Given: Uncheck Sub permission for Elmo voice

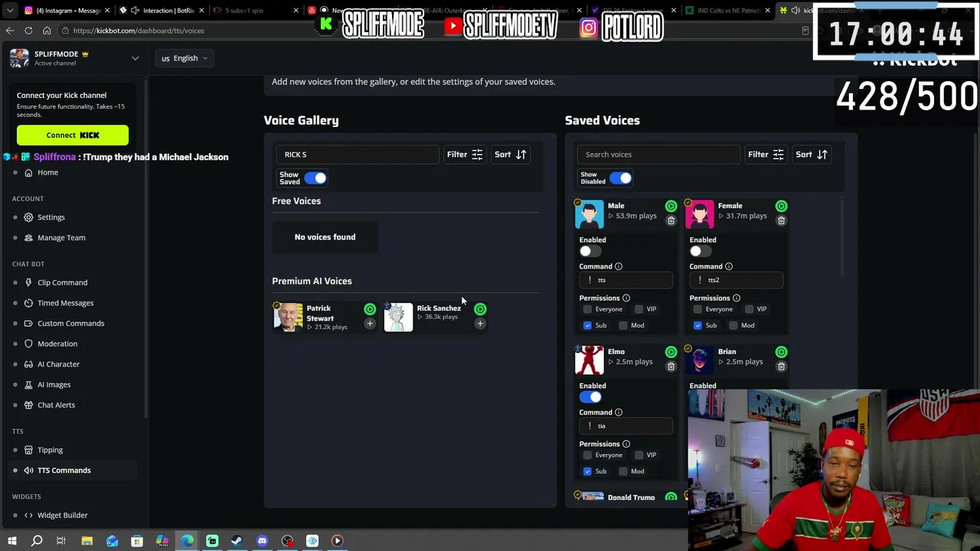Looking at the screenshot, I should pyautogui.click(x=587, y=471).
